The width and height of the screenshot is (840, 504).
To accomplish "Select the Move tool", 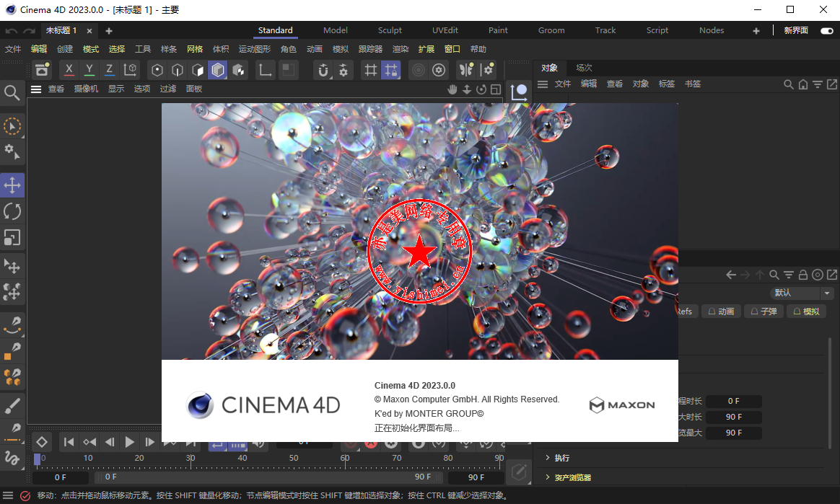I will [12, 185].
